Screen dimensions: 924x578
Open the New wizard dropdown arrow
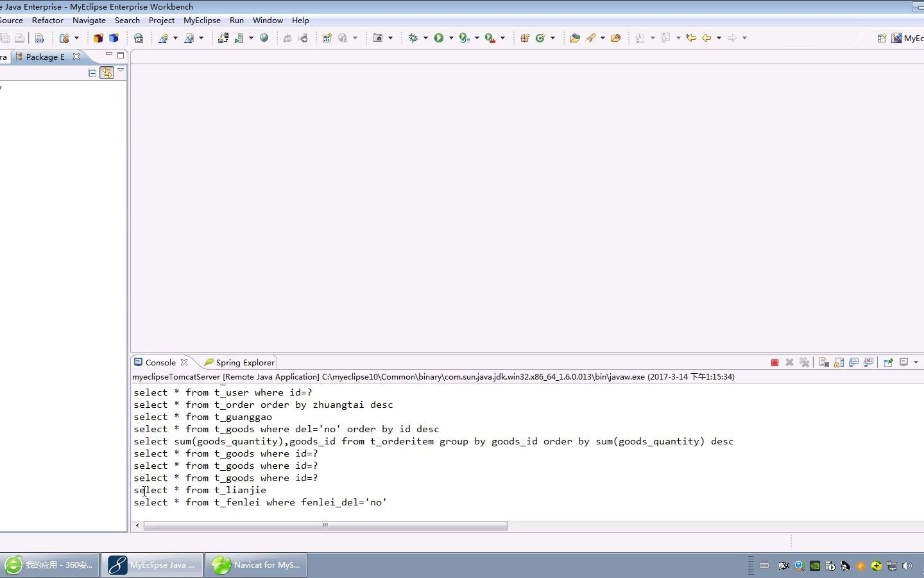pos(76,38)
